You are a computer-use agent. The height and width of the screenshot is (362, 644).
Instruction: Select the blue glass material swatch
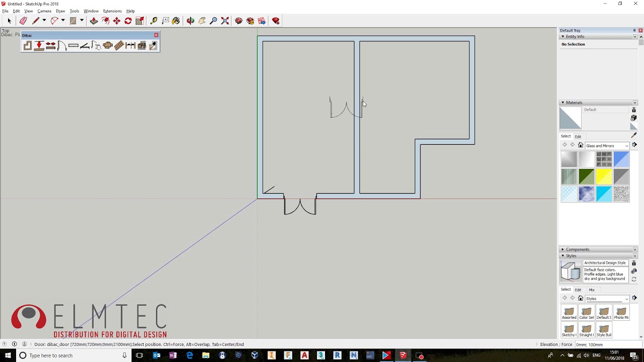point(621,159)
